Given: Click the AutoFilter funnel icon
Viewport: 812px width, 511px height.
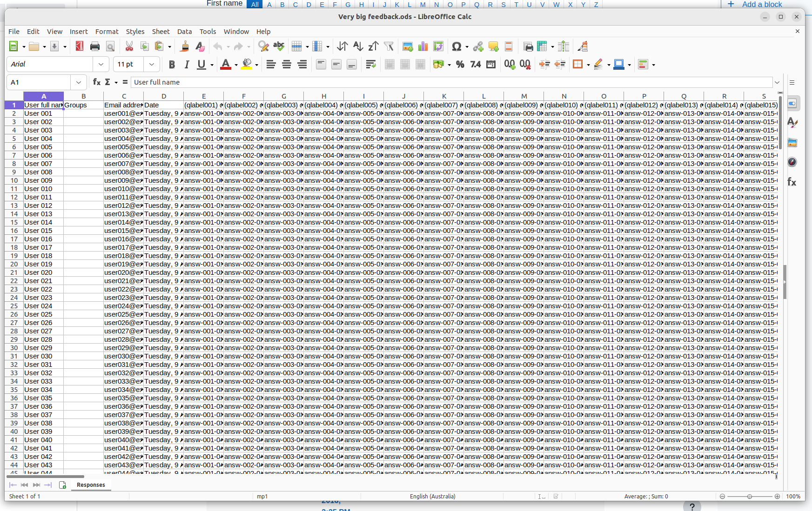Looking at the screenshot, I should (389, 46).
